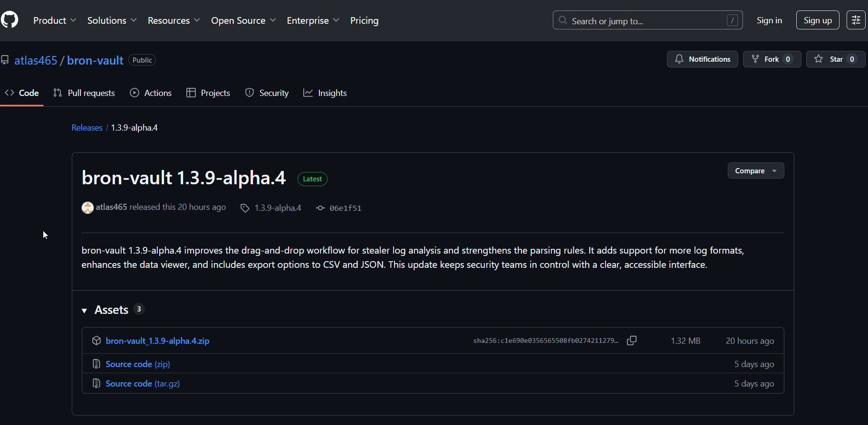Go back to Releases list
The height and width of the screenshot is (425, 868).
87,128
